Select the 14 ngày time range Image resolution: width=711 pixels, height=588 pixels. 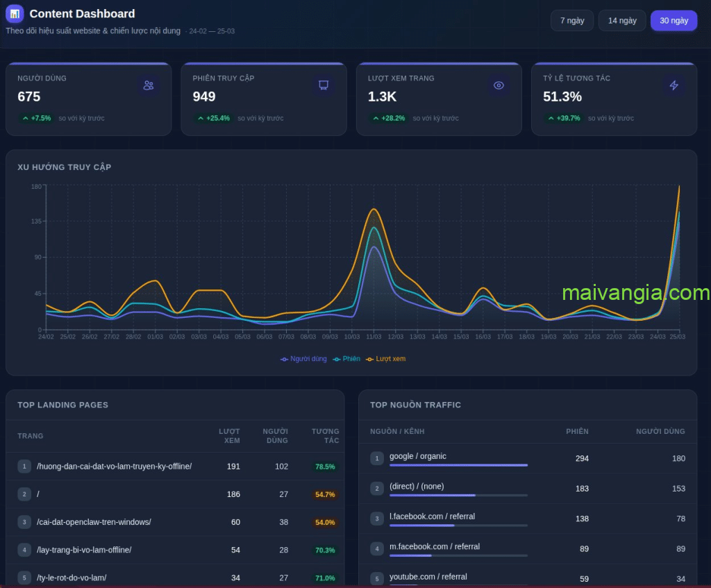(x=622, y=21)
